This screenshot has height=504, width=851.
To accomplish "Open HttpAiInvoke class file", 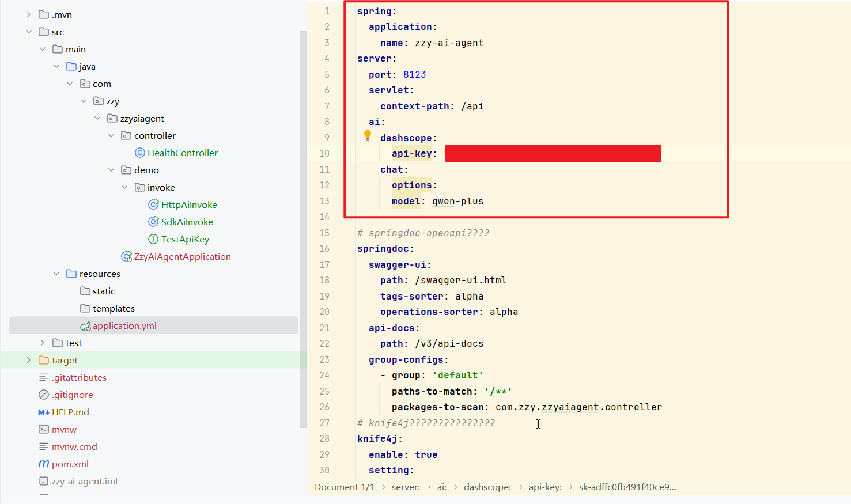I will pyautogui.click(x=189, y=204).
